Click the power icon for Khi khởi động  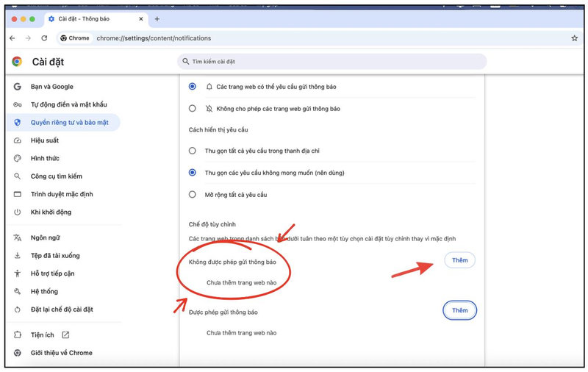coord(17,212)
